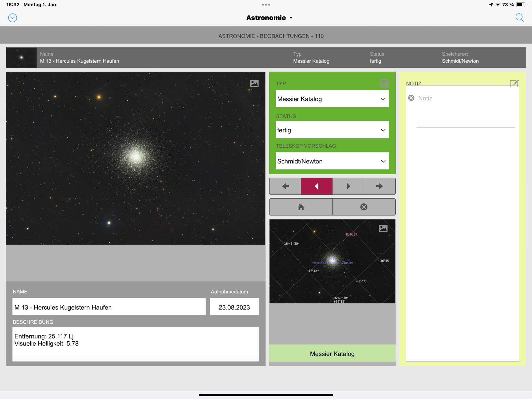Open the Teleskop Vorschlag dropdown showing Schmidt/Newton
Screen dimensions: 532x399
click(332, 161)
